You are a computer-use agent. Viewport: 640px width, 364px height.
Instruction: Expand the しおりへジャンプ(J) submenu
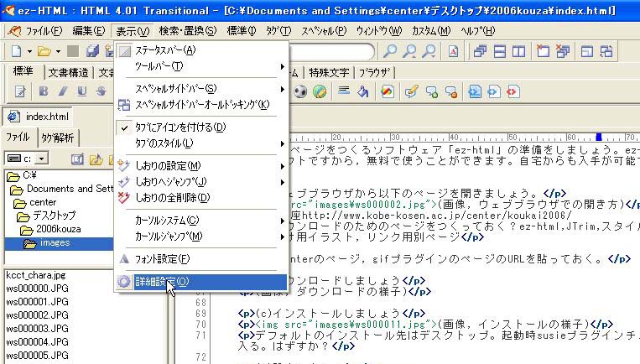[x=201, y=182]
